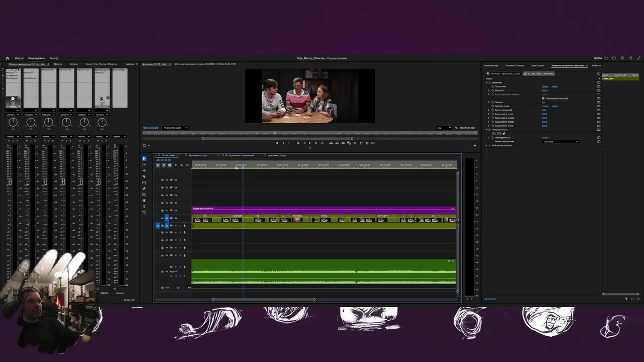Export a frame with the camera icon
Image resolution: width=644 pixels, height=362 pixels.
(x=343, y=143)
